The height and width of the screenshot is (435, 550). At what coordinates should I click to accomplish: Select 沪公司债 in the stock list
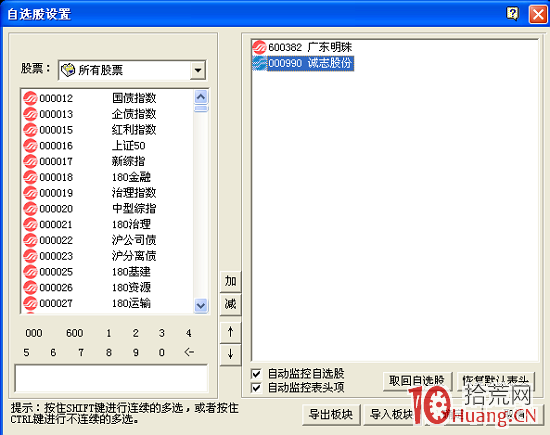click(x=134, y=240)
